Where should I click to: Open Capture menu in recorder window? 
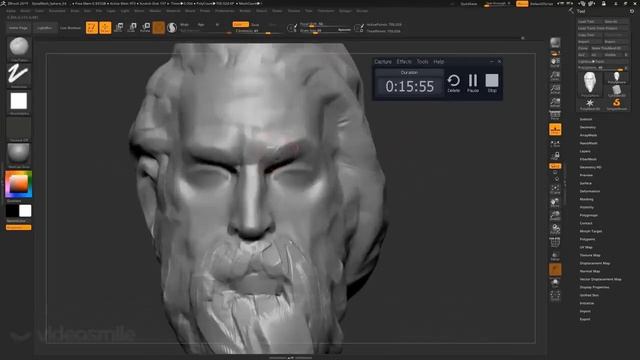click(x=383, y=62)
